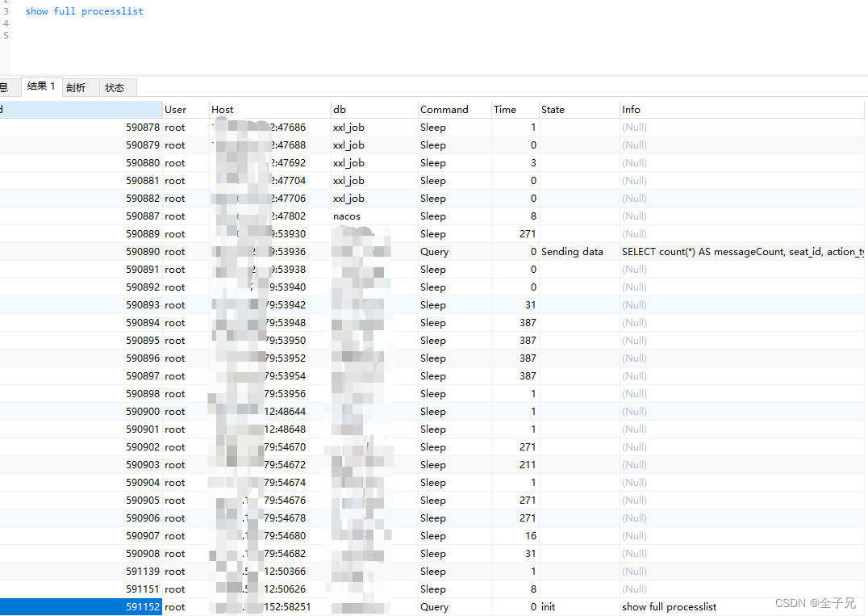Switch to the partially visible 信息 tab

point(6,87)
